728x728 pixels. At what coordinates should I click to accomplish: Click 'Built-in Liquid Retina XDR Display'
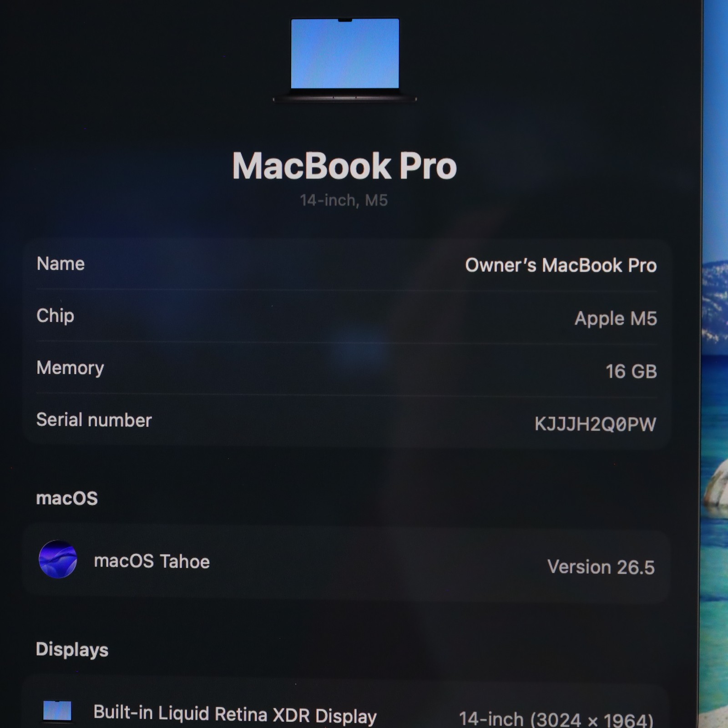235,714
